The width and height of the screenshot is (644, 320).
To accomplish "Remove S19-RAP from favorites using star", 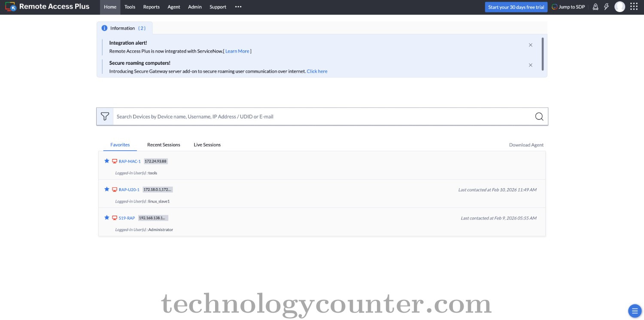I will (107, 218).
